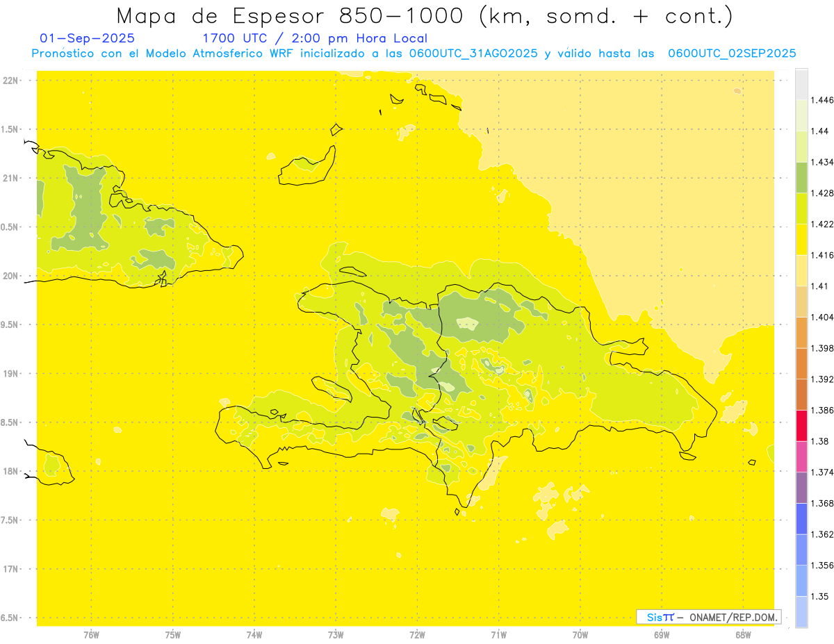Image resolution: width=834 pixels, height=644 pixels.
Task: Click the legend value '1.356'
Action: tap(823, 565)
